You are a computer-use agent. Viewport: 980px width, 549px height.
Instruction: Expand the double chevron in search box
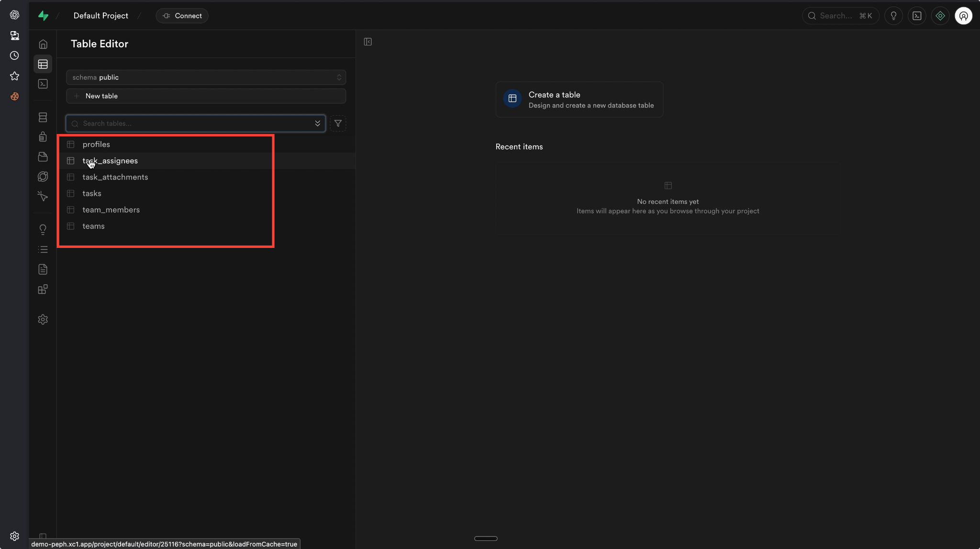click(x=317, y=123)
